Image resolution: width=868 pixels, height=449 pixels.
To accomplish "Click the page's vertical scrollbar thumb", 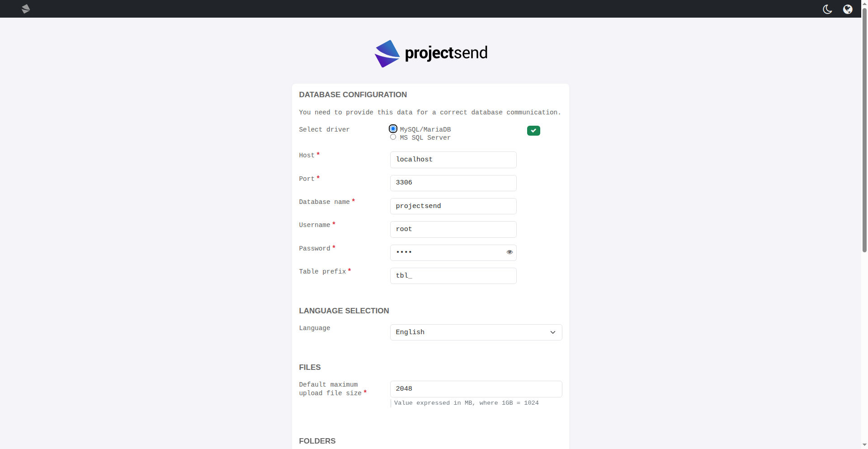I will coord(864,131).
